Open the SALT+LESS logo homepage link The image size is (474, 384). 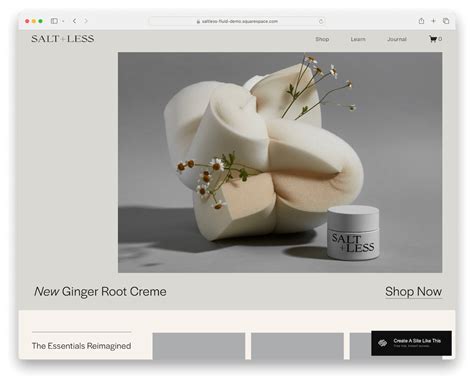(x=63, y=39)
